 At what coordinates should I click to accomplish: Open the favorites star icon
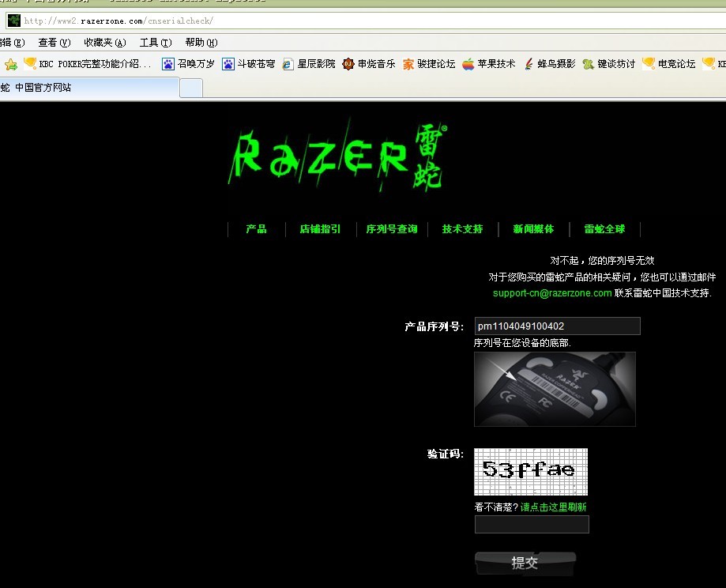(x=10, y=64)
